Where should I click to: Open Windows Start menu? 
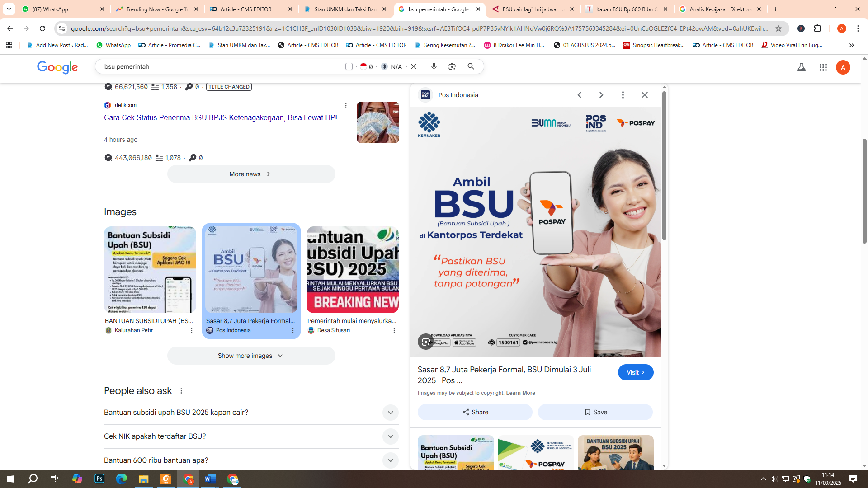(x=11, y=479)
